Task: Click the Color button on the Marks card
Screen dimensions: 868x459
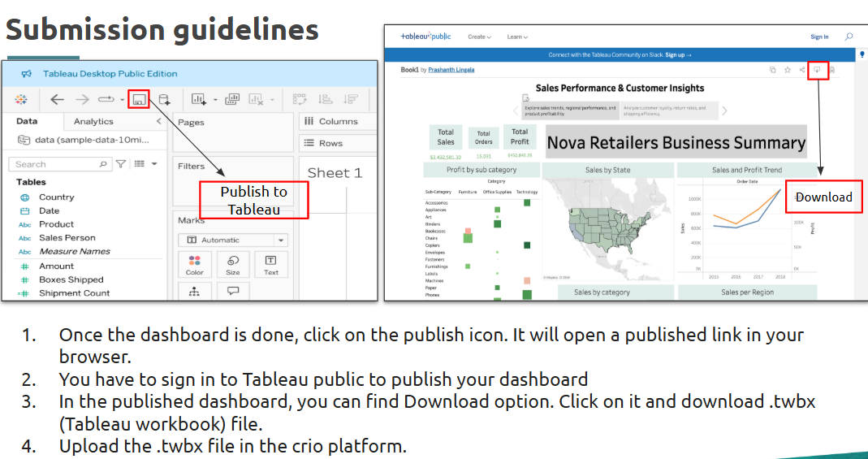Action: point(194,265)
